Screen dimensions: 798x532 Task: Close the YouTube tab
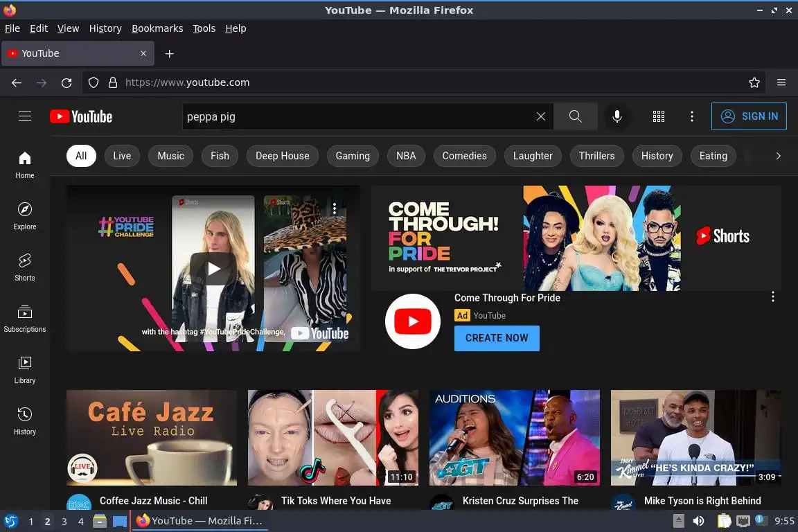(143, 53)
